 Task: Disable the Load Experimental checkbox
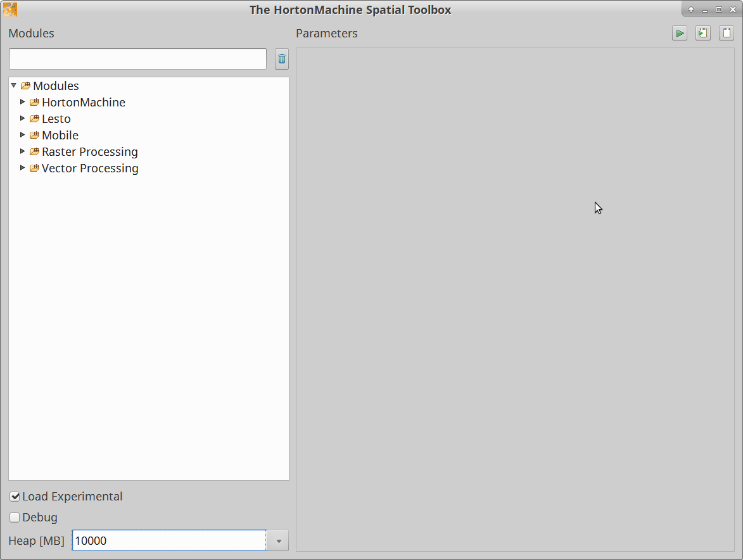15,497
